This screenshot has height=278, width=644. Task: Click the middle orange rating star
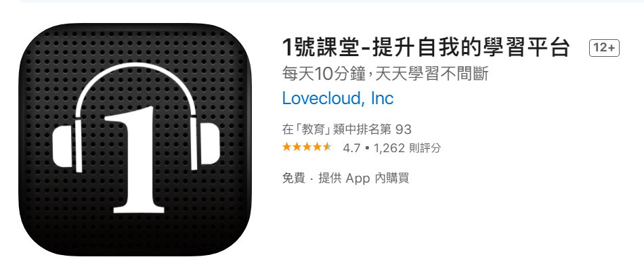(307, 147)
